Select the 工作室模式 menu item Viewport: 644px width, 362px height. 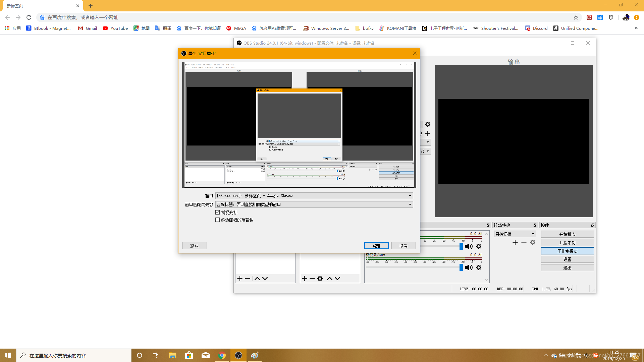pyautogui.click(x=568, y=251)
